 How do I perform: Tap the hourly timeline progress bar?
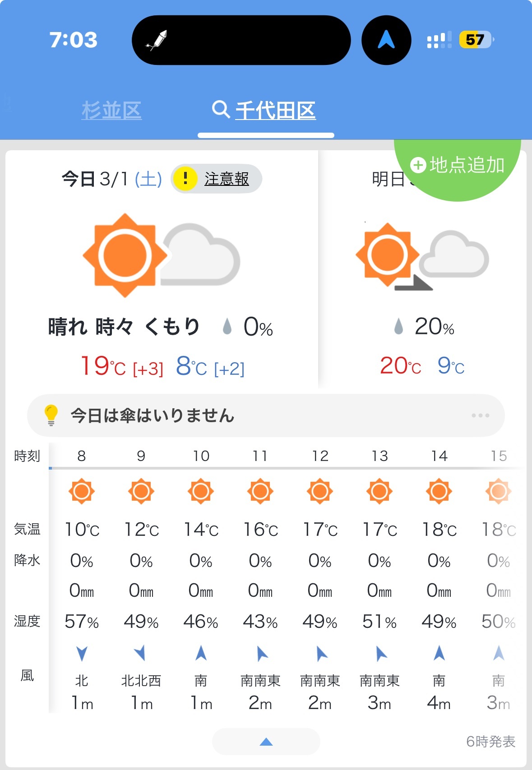pyautogui.click(x=286, y=468)
